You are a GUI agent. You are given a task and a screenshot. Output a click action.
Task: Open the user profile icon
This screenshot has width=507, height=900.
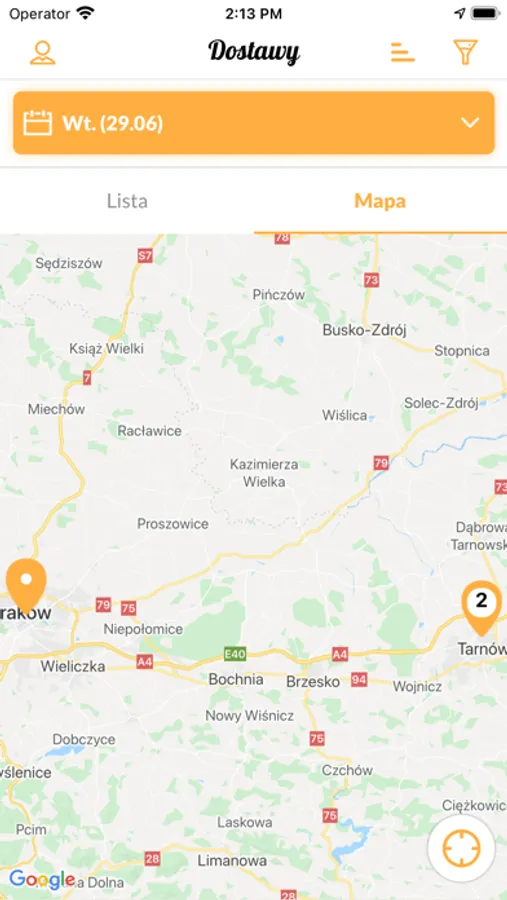click(x=42, y=52)
